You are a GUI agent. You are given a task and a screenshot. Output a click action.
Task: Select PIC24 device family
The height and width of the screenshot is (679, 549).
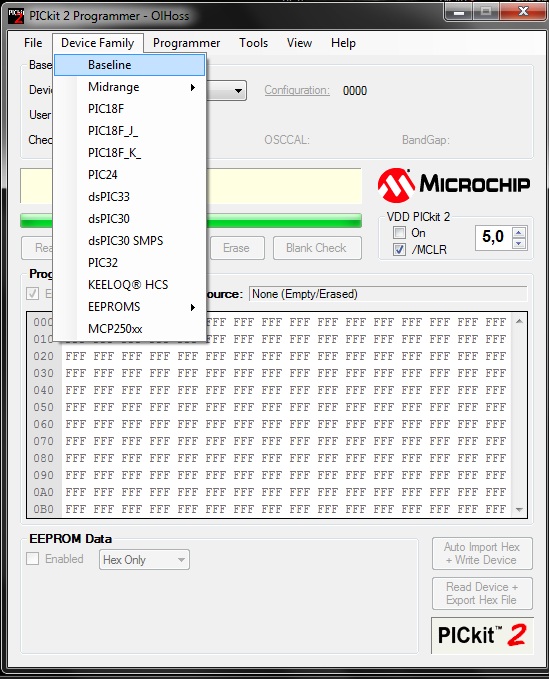pos(129,175)
